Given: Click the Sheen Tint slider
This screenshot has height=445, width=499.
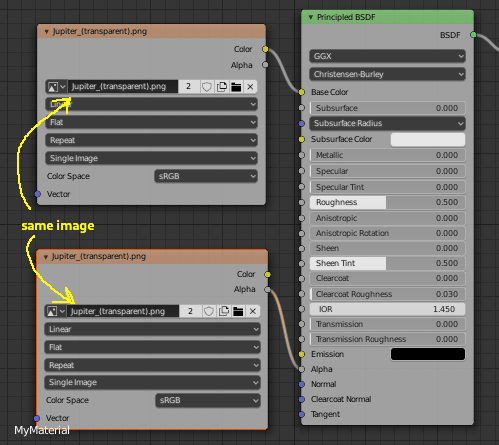Looking at the screenshot, I should coord(387,263).
